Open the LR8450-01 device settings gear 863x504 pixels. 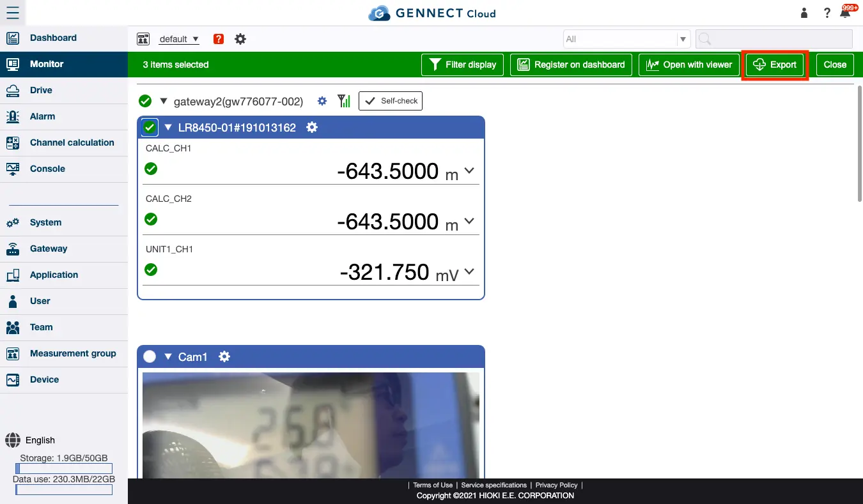pyautogui.click(x=311, y=127)
